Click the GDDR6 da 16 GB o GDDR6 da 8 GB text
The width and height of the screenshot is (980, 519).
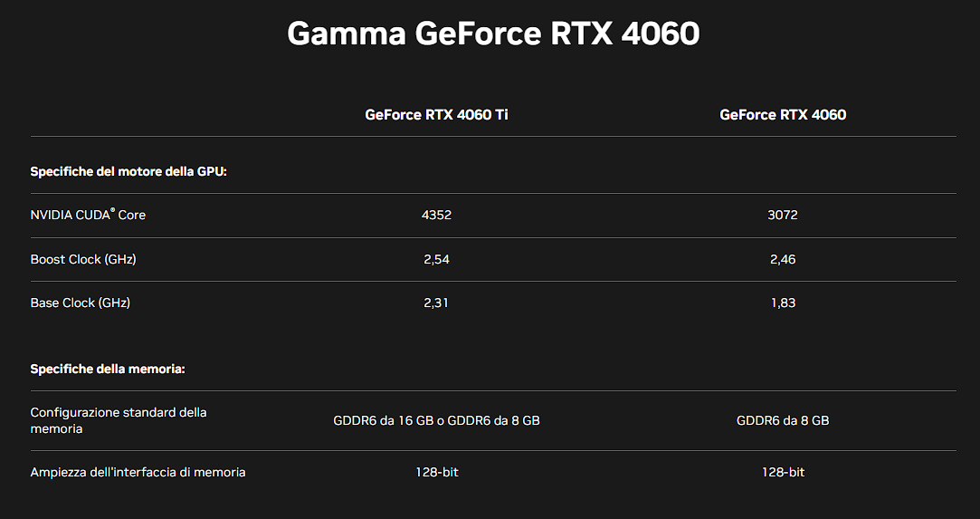[x=436, y=421]
